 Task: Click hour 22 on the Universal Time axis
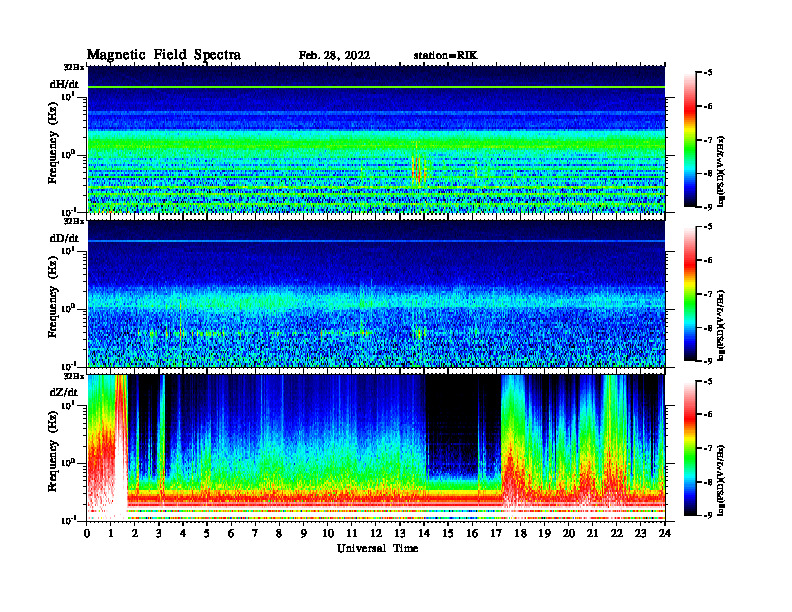(x=617, y=534)
